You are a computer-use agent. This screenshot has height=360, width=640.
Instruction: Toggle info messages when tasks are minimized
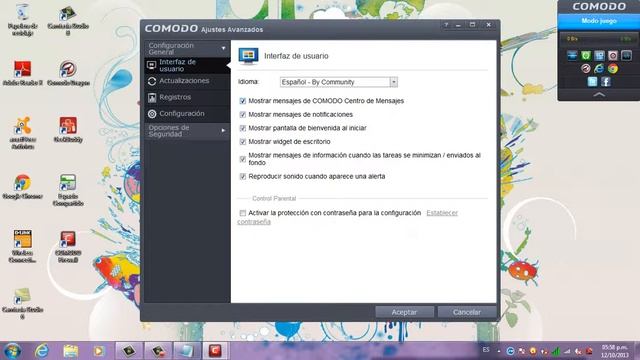point(243,159)
